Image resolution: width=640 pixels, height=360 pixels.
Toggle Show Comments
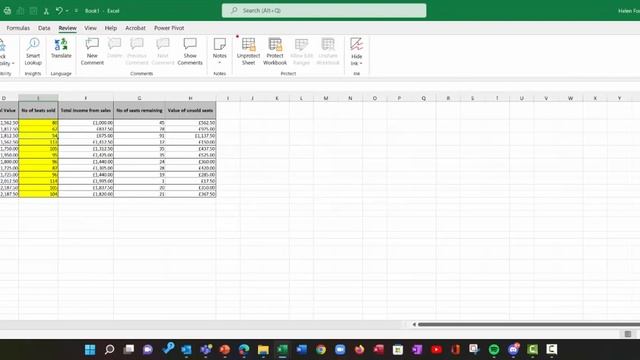coord(190,51)
